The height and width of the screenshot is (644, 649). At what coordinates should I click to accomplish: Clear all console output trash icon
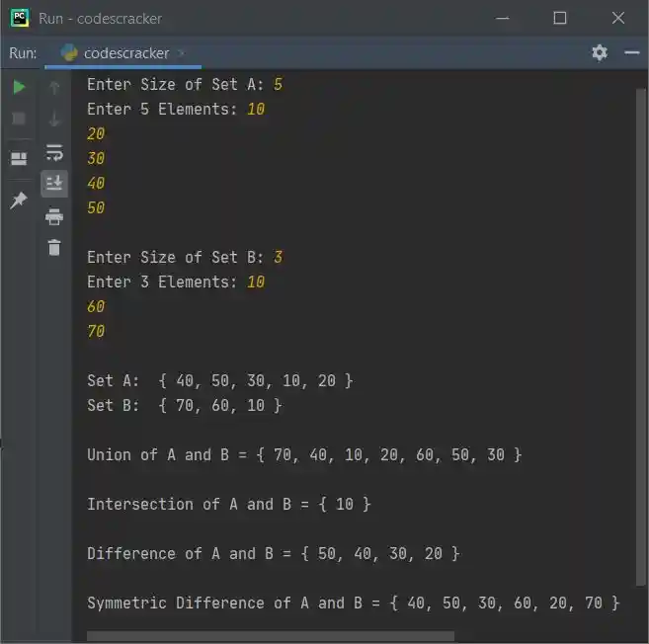click(54, 248)
